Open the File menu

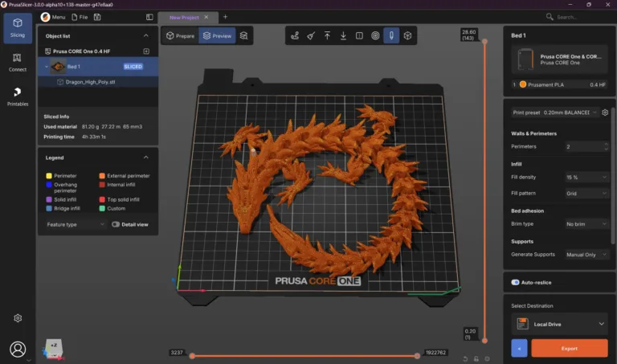[80, 17]
